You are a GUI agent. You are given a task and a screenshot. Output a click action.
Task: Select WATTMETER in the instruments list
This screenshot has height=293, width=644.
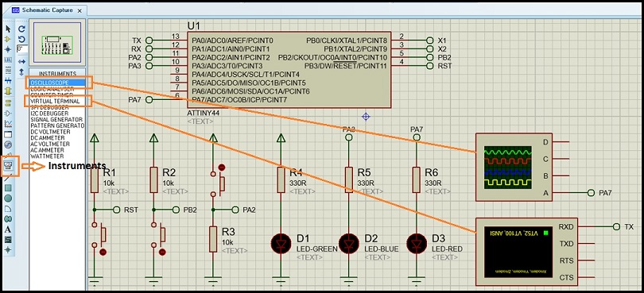47,156
